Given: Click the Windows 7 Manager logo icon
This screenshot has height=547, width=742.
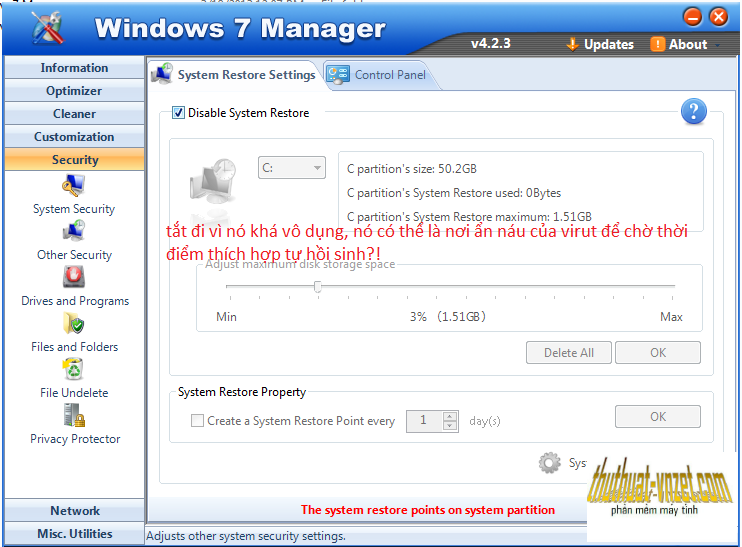Looking at the screenshot, I should tap(48, 27).
